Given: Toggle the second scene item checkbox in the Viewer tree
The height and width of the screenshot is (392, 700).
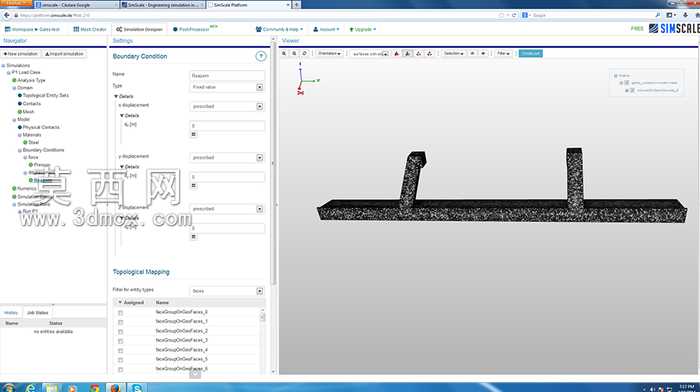Looking at the screenshot, I should tap(632, 90).
